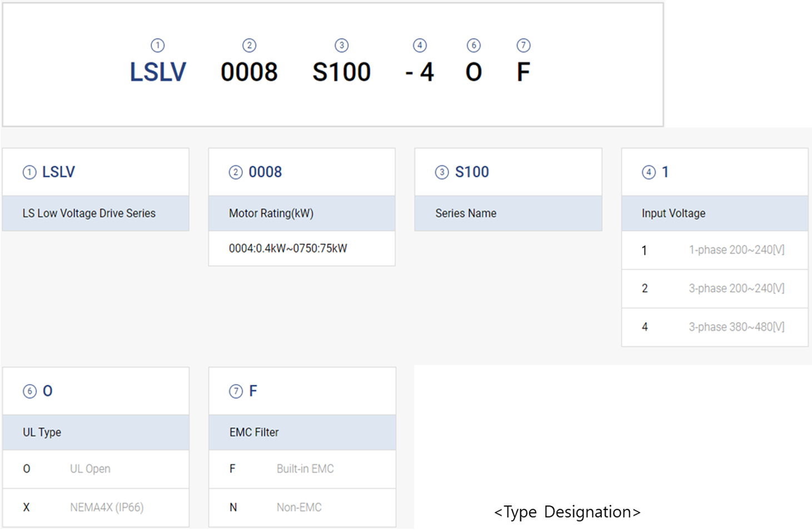The image size is (812, 531).
Task: Click circled number 3 above the large S100 code
Action: coord(341,46)
